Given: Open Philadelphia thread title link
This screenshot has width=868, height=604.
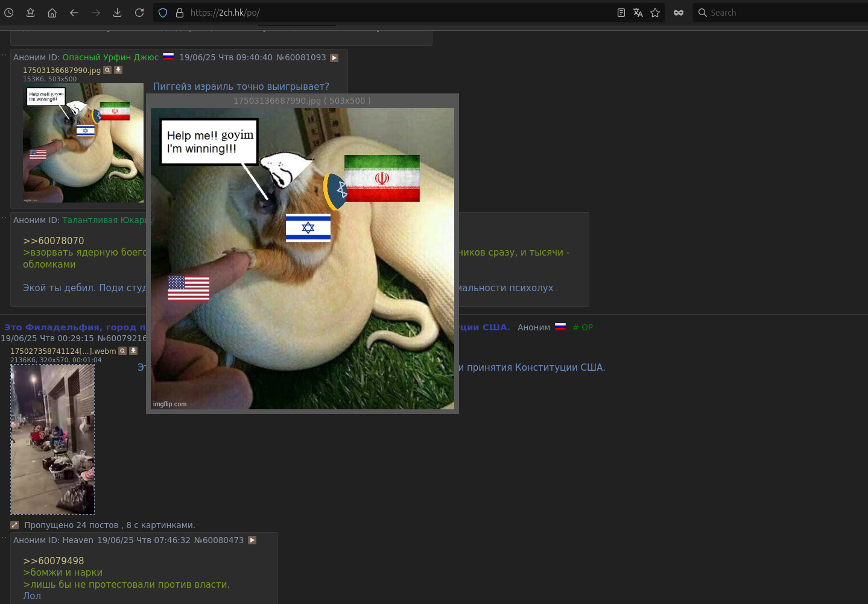Looking at the screenshot, I should point(75,327).
